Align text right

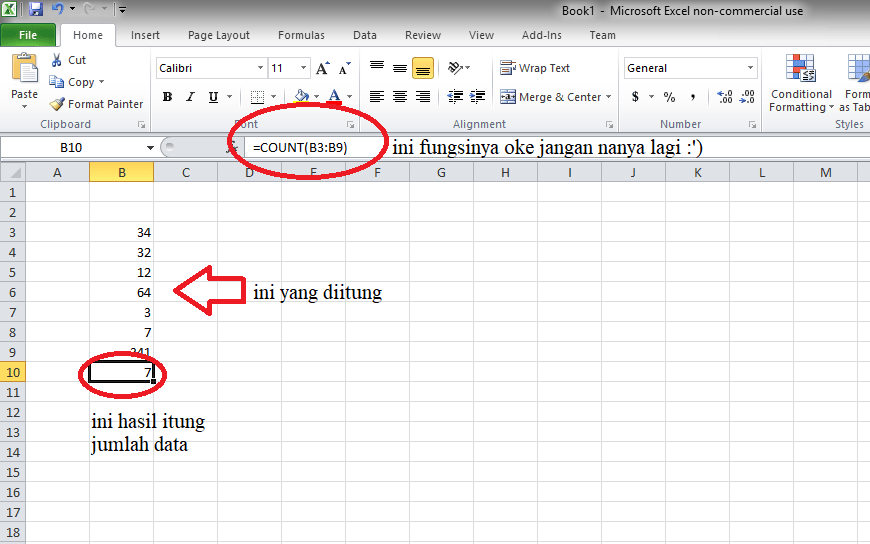423,97
